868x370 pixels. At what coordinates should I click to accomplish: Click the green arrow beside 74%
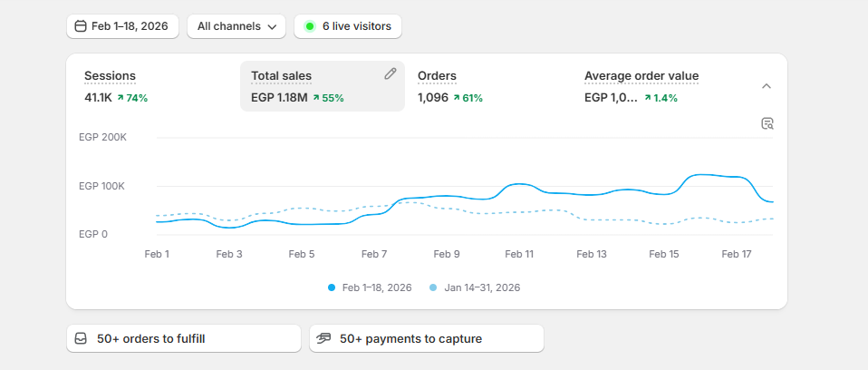click(121, 98)
